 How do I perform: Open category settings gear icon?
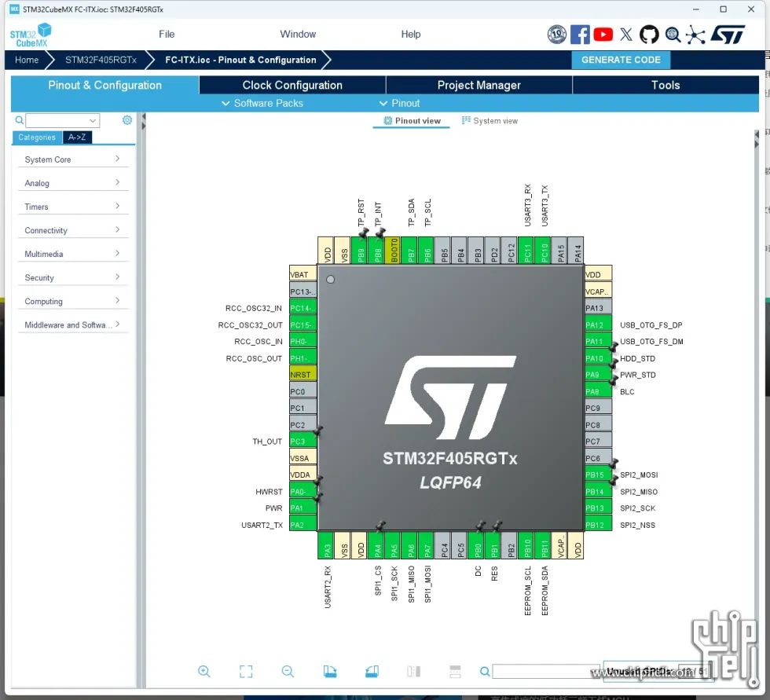[127, 119]
